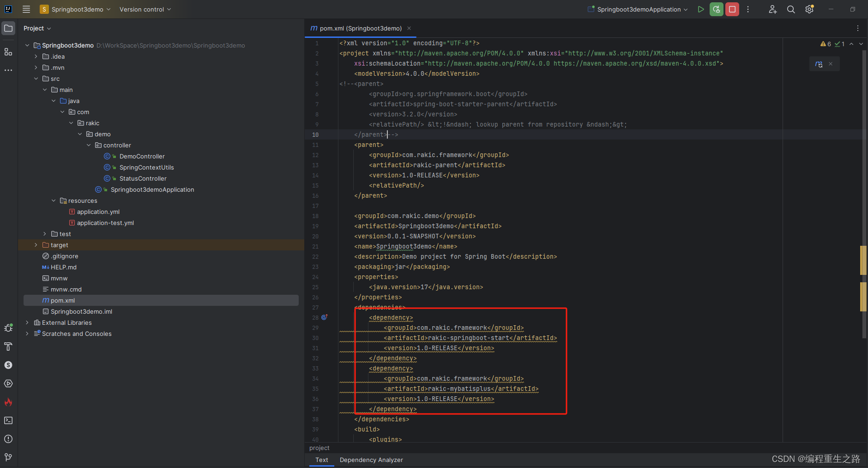Collapse the resources folder
The width and height of the screenshot is (868, 468).
point(54,201)
